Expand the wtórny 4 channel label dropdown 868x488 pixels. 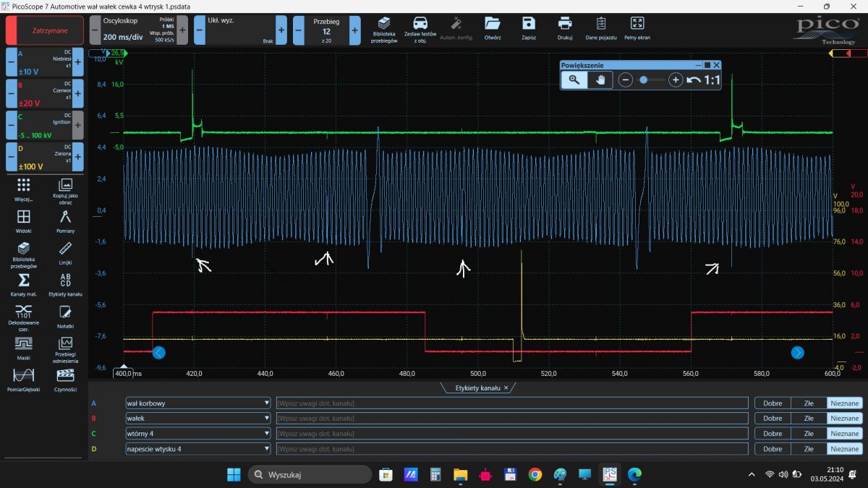[x=267, y=434]
